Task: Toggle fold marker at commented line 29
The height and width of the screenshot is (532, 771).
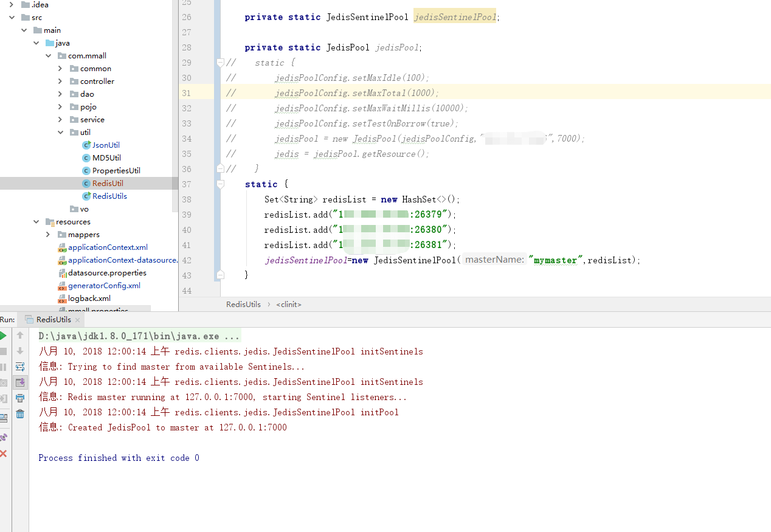Action: pos(221,63)
